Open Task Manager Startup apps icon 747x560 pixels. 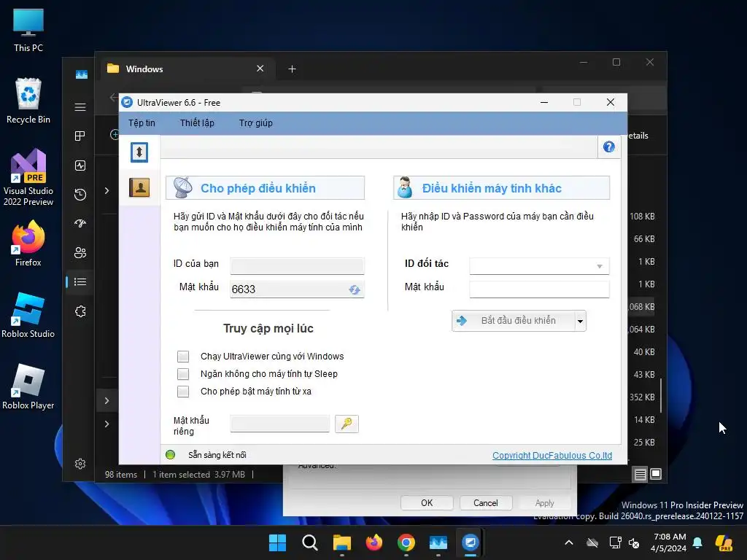pyautogui.click(x=80, y=223)
